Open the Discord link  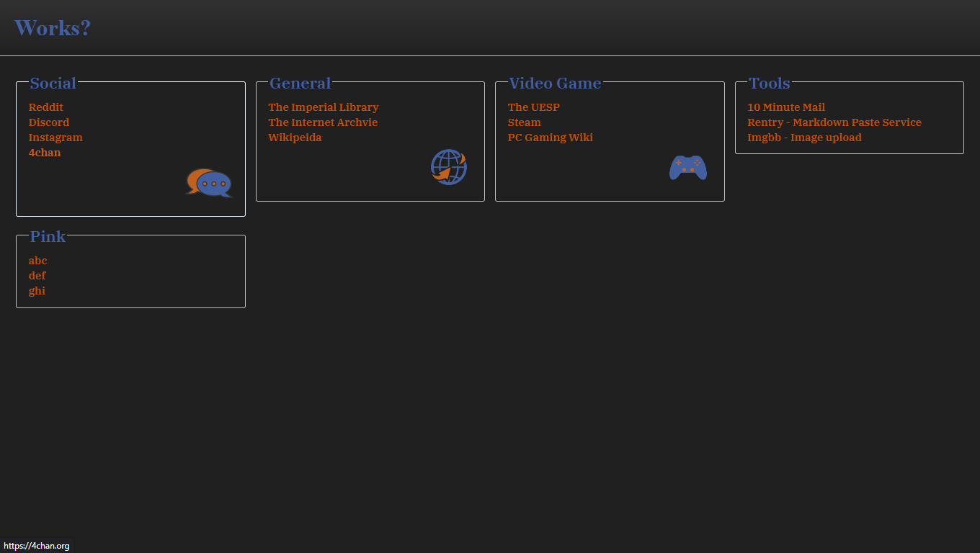[49, 122]
